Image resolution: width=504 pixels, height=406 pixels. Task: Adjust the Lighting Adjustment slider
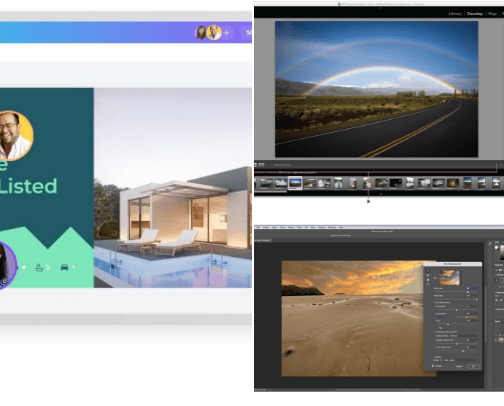click(x=457, y=344)
